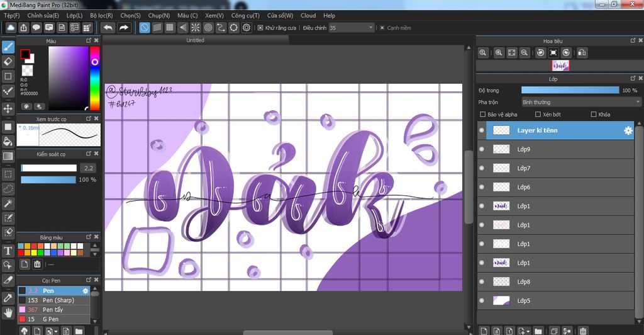The image size is (644, 335).
Task: Click the Redo arrow button
Action: point(124,28)
